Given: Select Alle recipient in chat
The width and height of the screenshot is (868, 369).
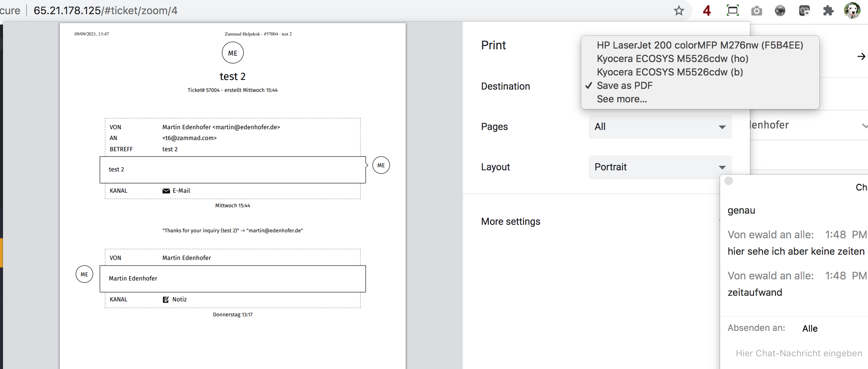Looking at the screenshot, I should (810, 328).
